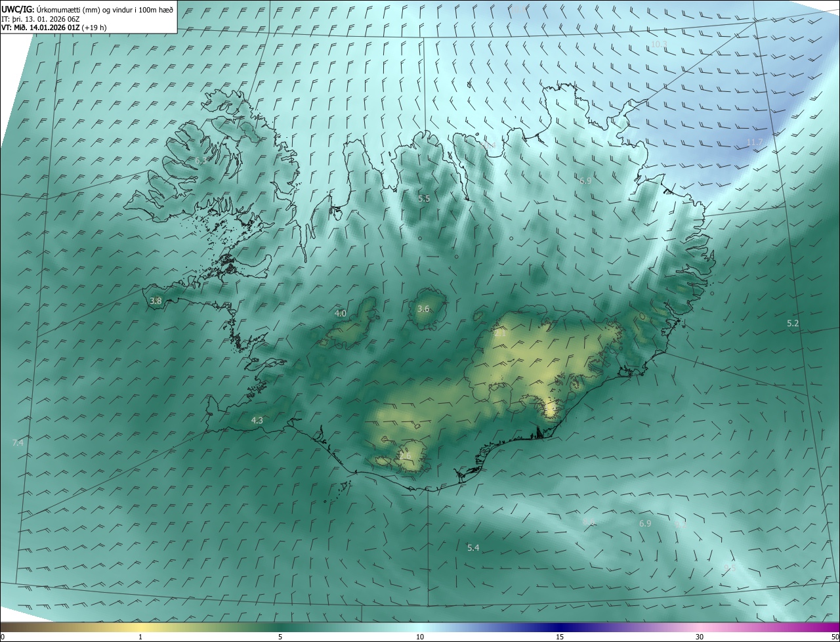Click the 6.3 value in the Westfjords
Viewport: 840px width, 642px height.
pos(201,160)
